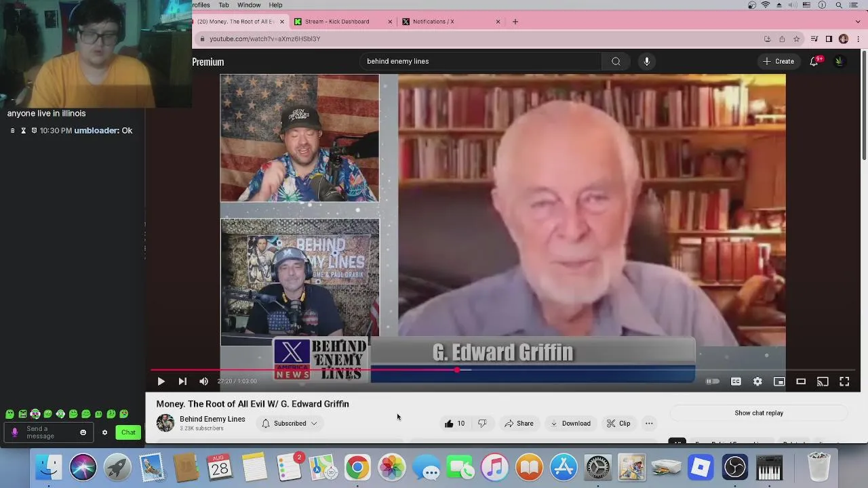Screen dimensions: 868x488
Task: Switch to the Notifications / X tab
Action: point(450,22)
